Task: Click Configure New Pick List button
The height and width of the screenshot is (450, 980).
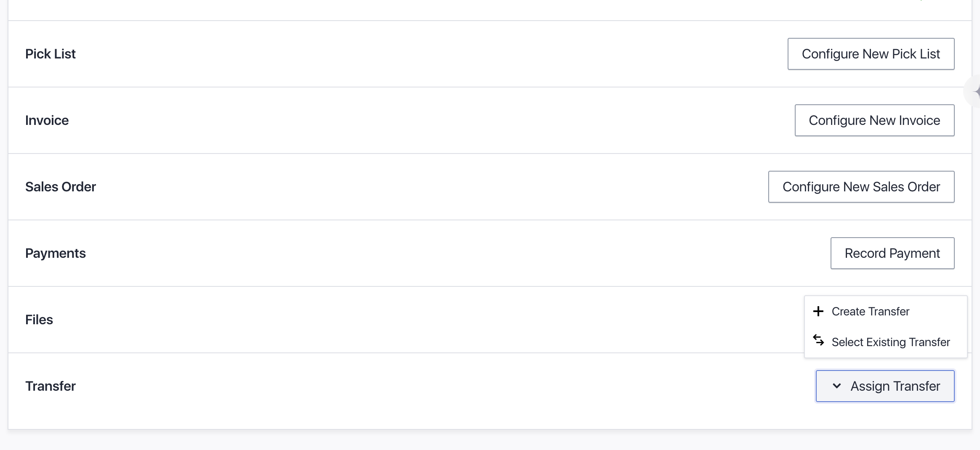Action: pos(871,54)
